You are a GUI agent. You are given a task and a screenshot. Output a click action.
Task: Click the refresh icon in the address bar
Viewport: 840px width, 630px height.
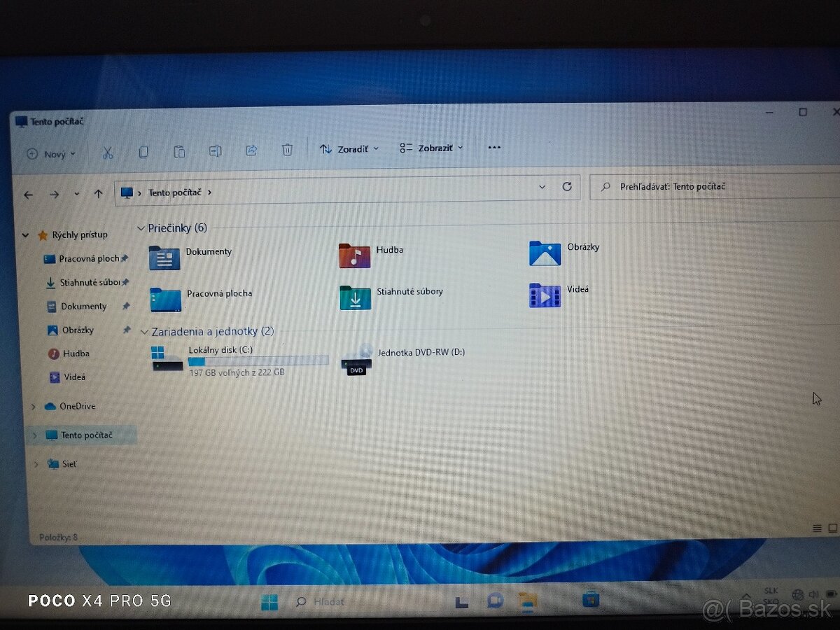[x=567, y=187]
